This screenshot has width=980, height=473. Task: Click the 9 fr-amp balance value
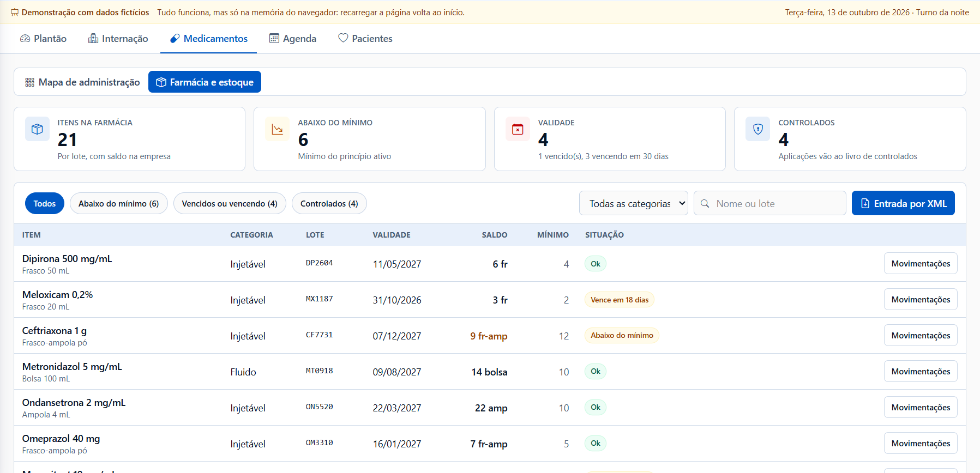coord(489,336)
